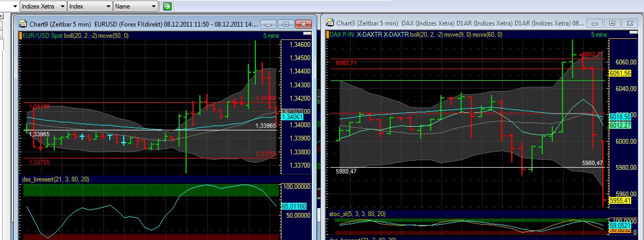Open the Chart3 window icon menu
The image size is (644, 240).
330,23
